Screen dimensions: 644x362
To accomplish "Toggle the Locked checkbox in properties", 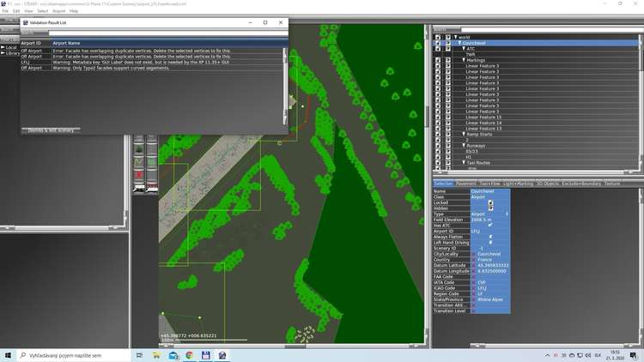I will pos(490,202).
